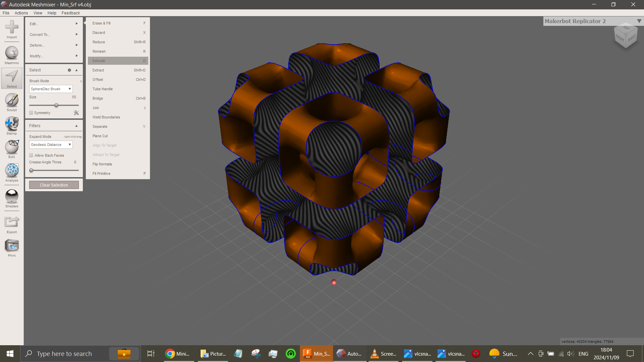Viewport: 644px width, 362px height.
Task: Enable Allow Back Faces checkbox
Action: pos(31,155)
